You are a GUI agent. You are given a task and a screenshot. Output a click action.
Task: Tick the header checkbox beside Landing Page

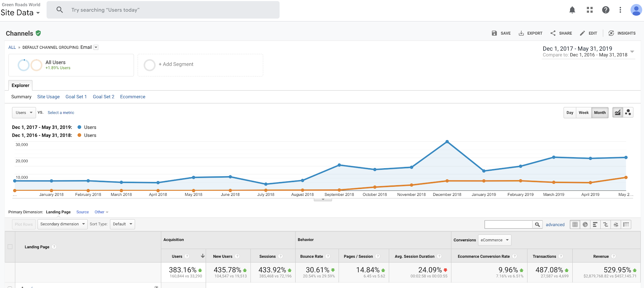click(10, 247)
